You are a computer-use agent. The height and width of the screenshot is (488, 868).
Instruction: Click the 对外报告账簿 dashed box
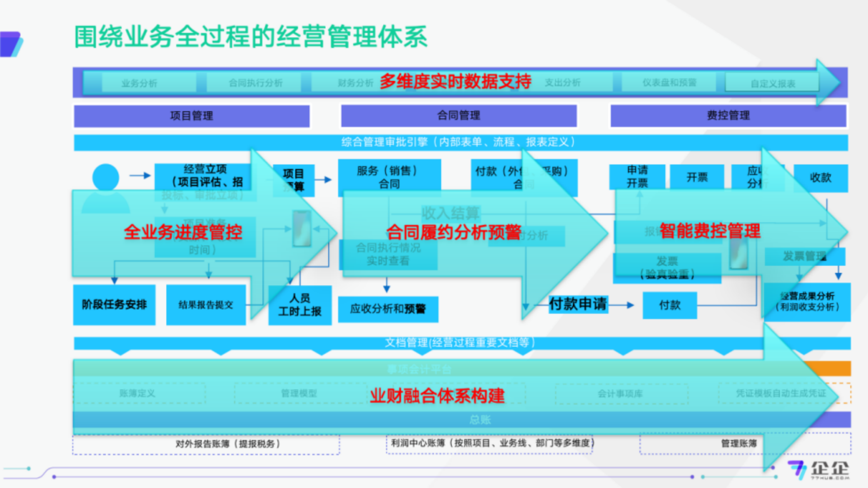pos(205,444)
